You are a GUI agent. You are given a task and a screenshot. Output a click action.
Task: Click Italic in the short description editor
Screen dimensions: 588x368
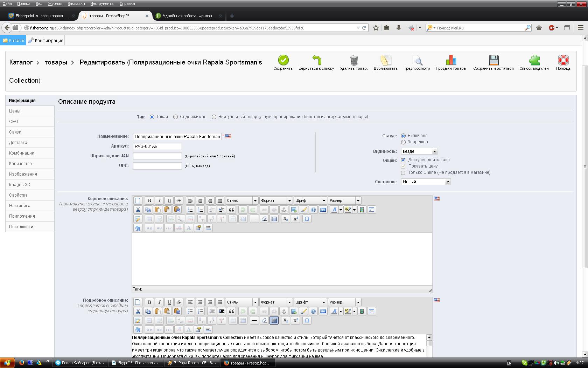pos(159,200)
